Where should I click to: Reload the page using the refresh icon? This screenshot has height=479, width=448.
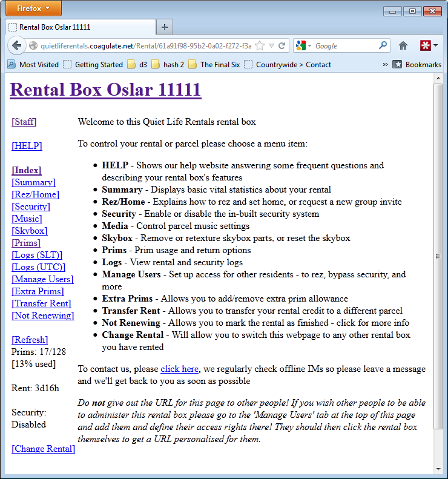pos(282,45)
